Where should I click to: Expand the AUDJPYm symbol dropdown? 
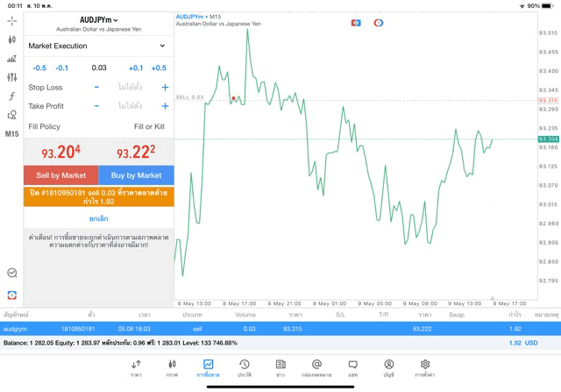99,20
